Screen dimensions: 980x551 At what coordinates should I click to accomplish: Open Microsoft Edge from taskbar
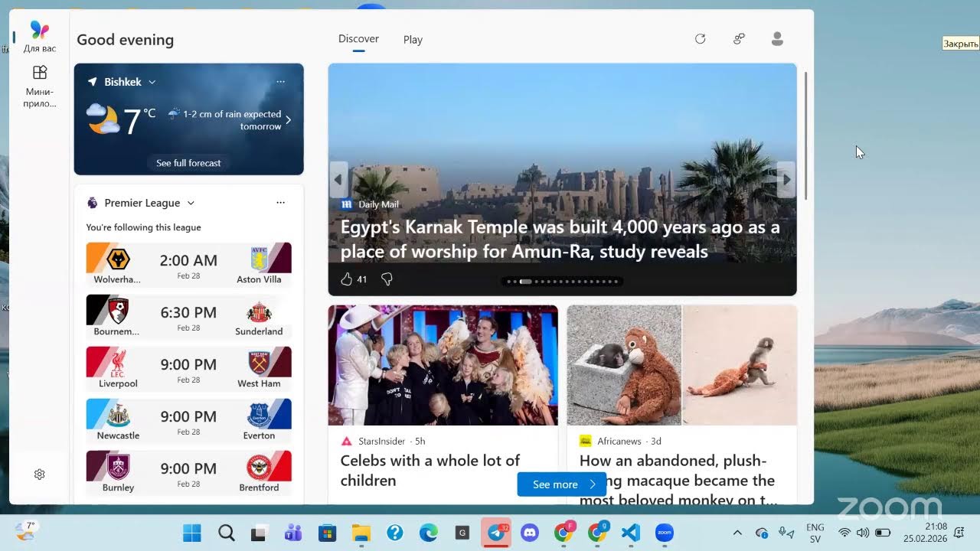pos(428,533)
